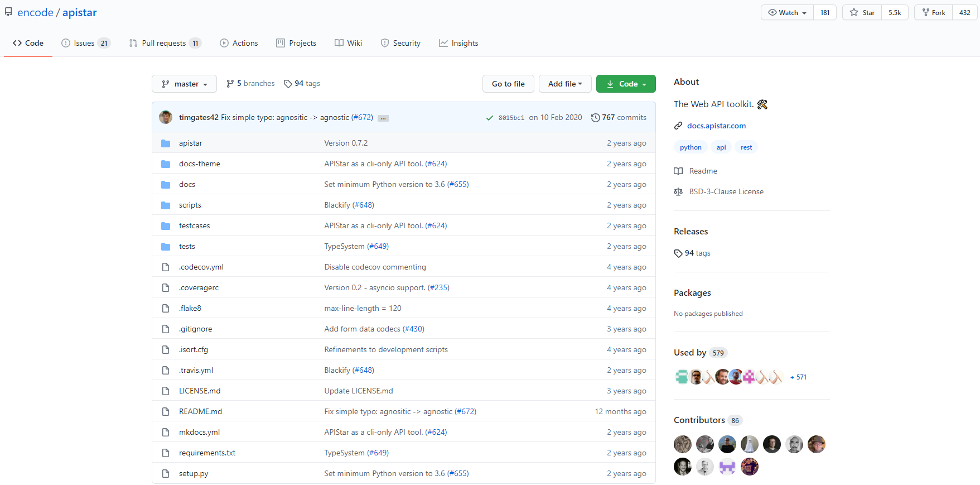Open the Security tab

click(400, 43)
